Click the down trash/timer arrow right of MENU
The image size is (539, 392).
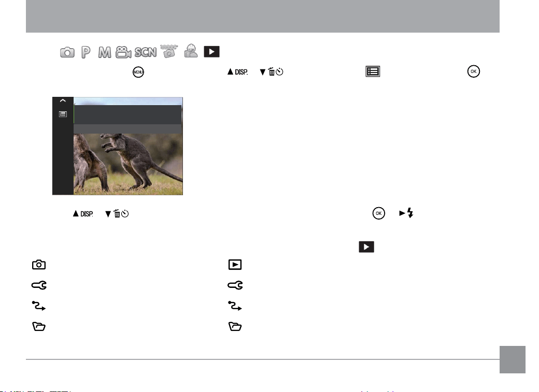pyautogui.click(x=272, y=72)
